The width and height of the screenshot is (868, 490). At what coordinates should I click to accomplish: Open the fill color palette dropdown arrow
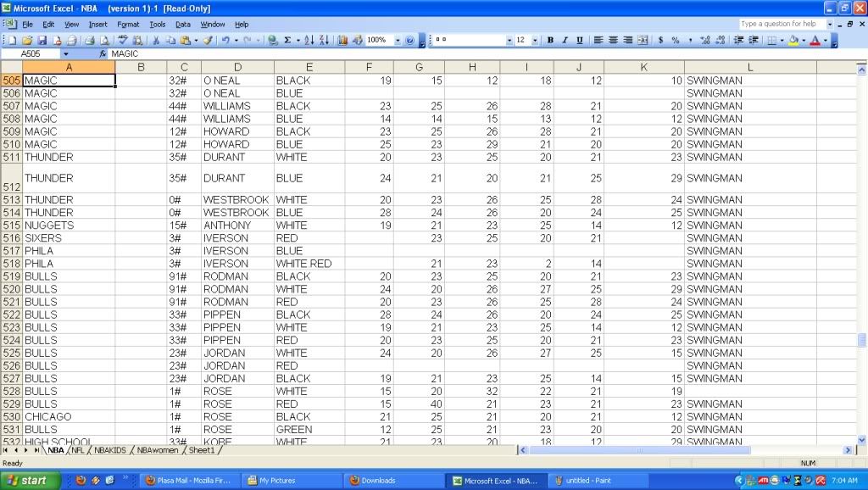tap(804, 41)
